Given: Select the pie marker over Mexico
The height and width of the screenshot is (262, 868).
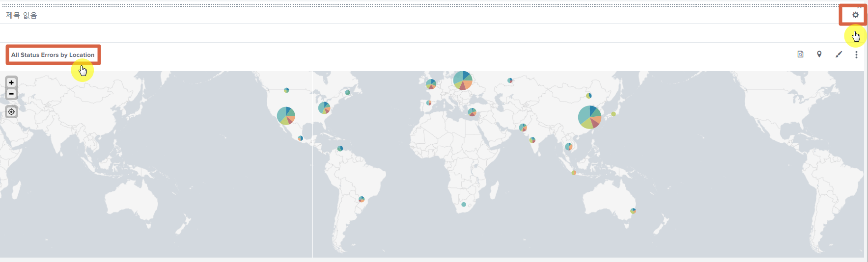Looking at the screenshot, I should point(301,138).
